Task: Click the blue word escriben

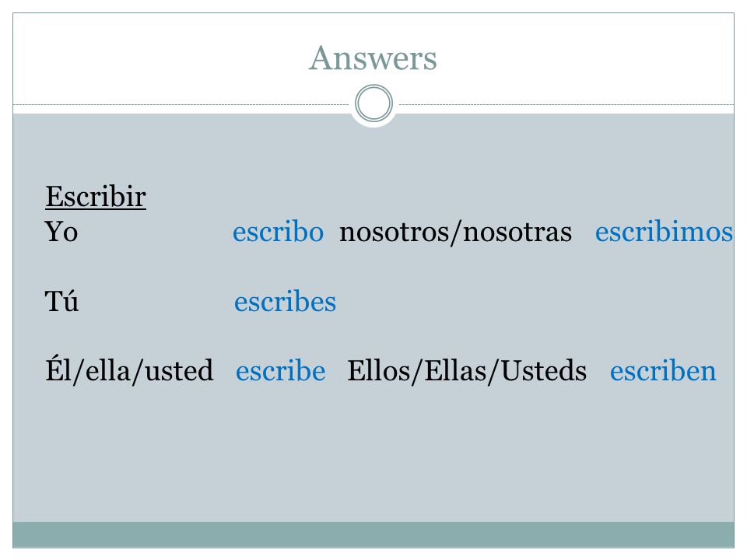Action: tap(663, 371)
